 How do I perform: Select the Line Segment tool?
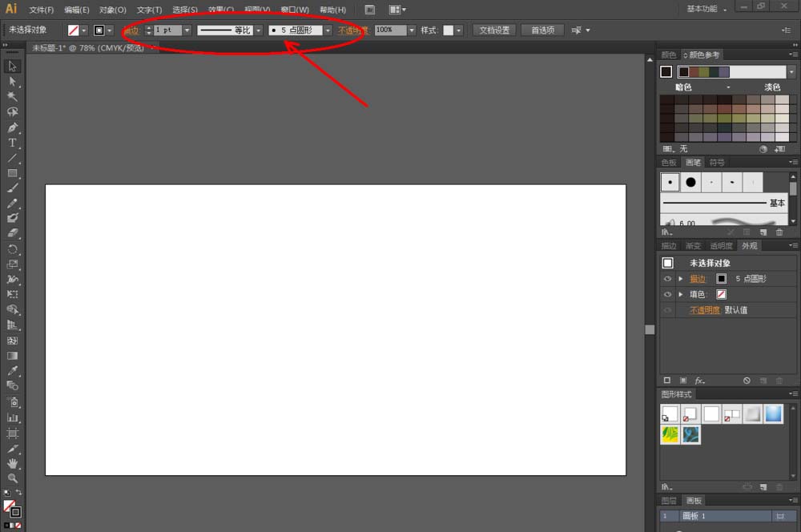tap(12, 158)
